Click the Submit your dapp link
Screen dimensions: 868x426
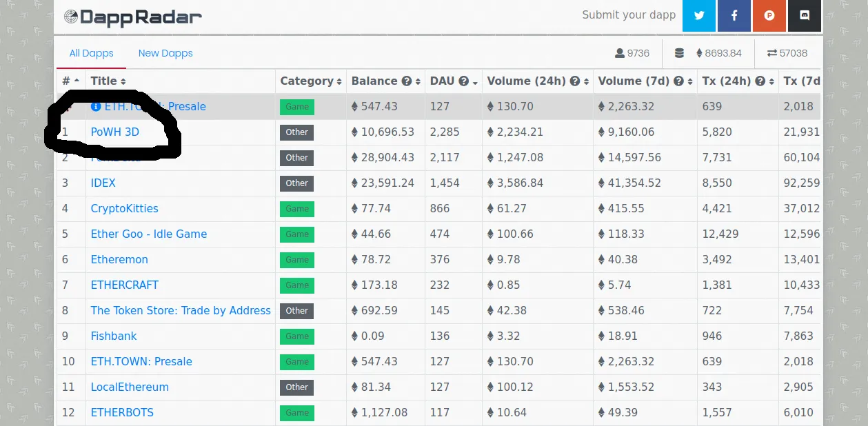629,14
